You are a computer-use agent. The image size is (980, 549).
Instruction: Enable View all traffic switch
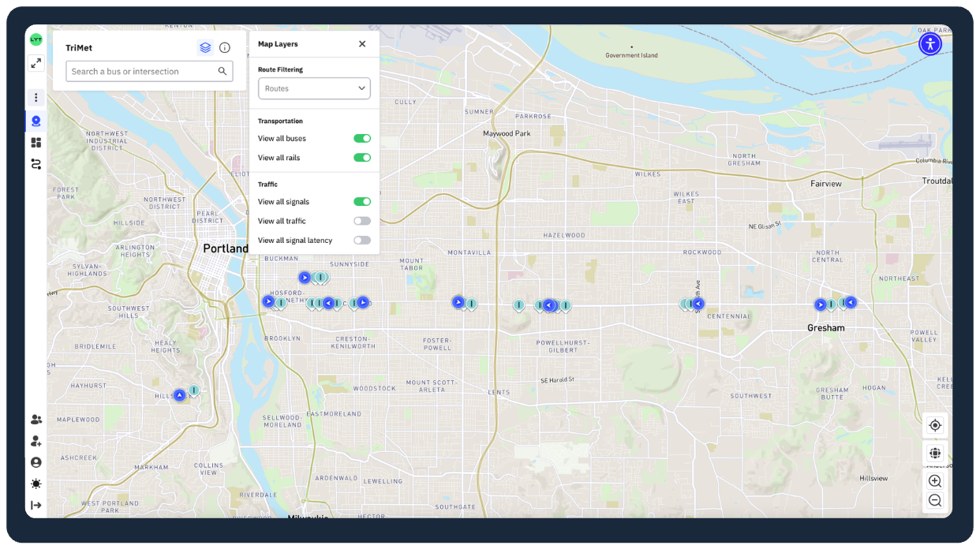(x=362, y=221)
